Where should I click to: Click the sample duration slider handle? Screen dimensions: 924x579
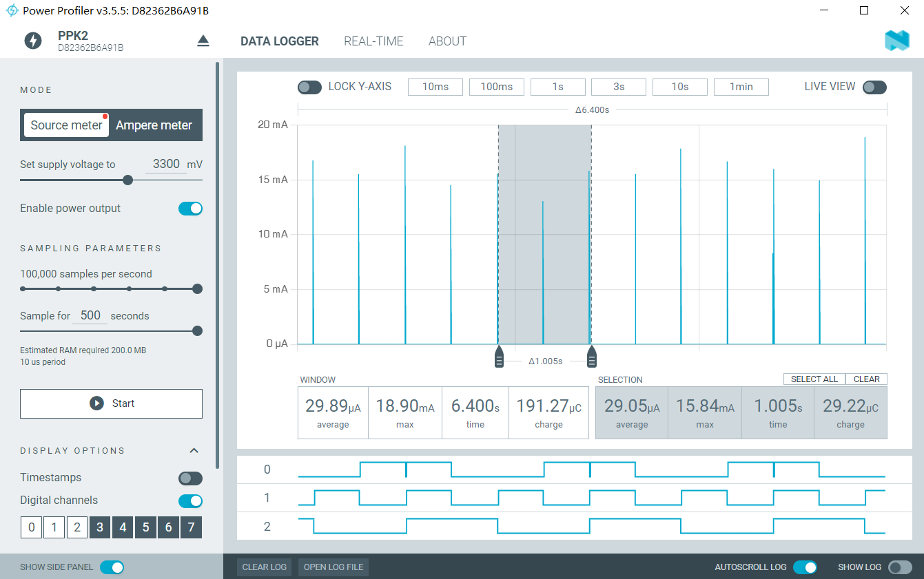tap(197, 331)
